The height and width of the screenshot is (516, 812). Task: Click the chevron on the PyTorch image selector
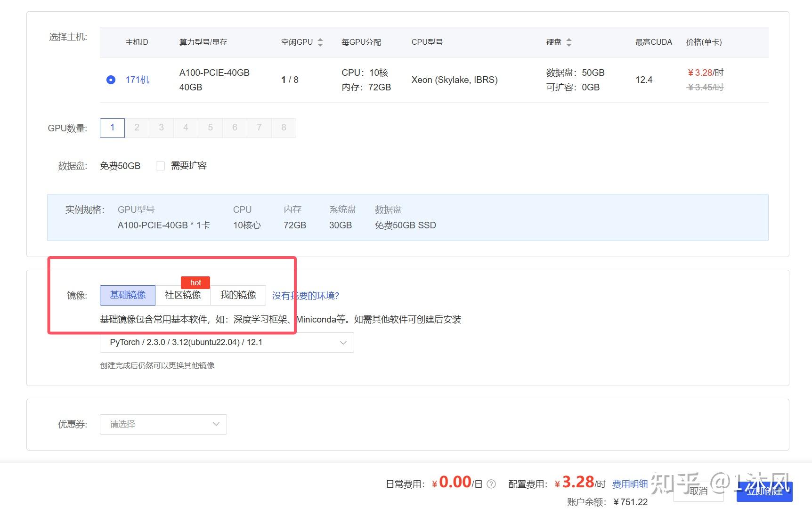click(x=343, y=342)
